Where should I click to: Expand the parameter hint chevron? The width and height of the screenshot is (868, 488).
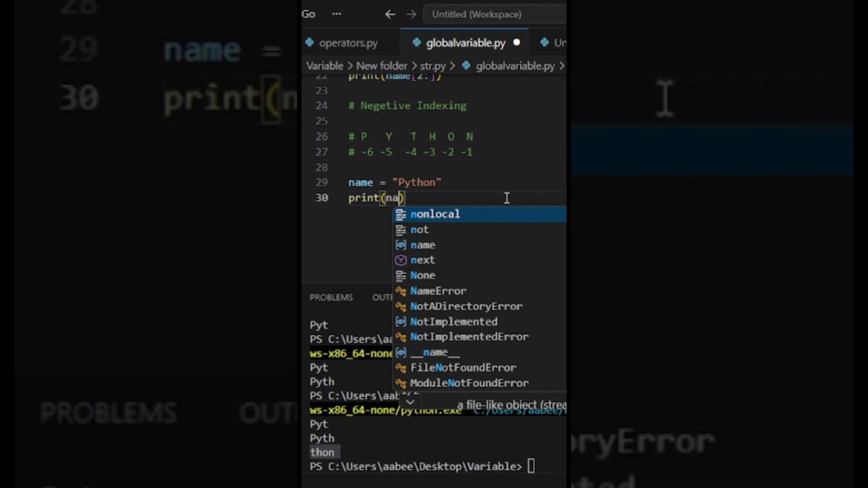pyautogui.click(x=410, y=401)
